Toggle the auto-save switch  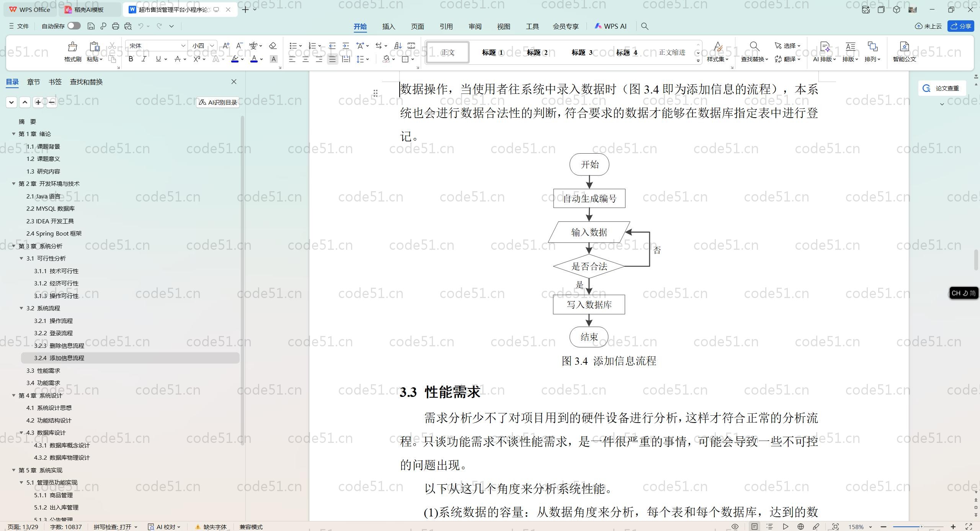[x=74, y=26]
